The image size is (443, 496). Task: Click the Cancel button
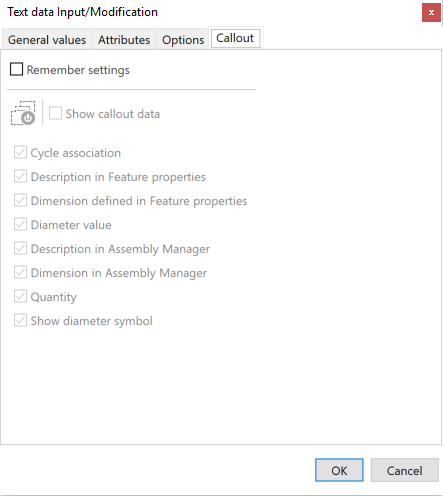[x=404, y=470]
